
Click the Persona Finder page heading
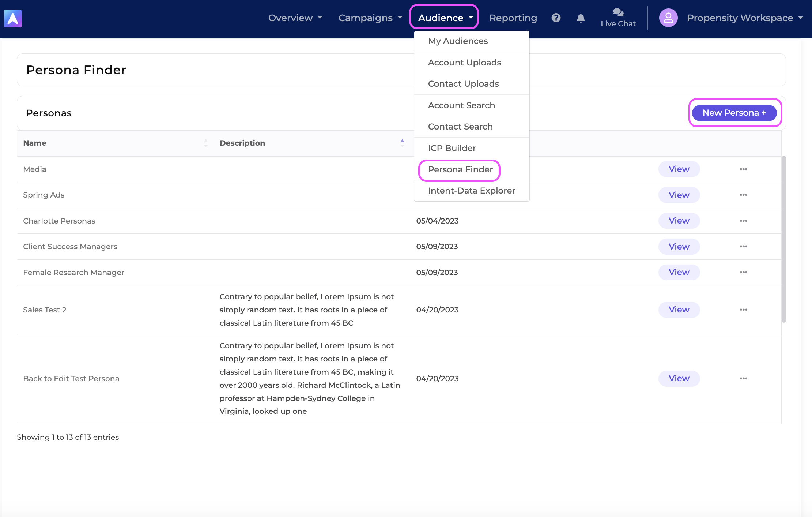[76, 70]
